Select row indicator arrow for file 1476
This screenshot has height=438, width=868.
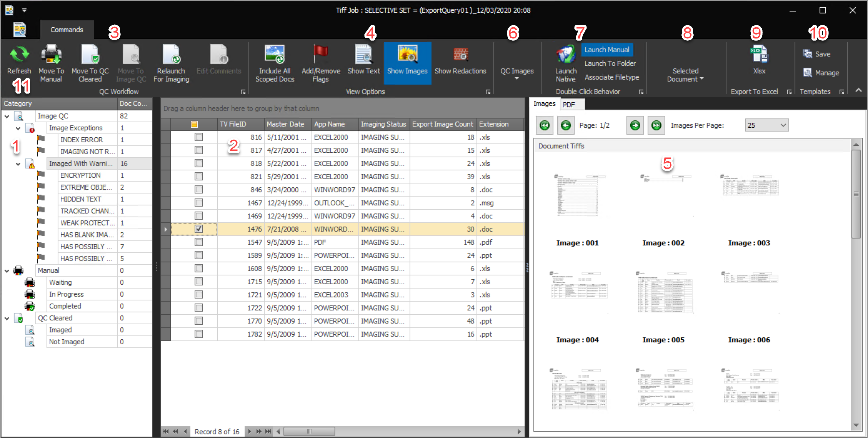point(166,229)
